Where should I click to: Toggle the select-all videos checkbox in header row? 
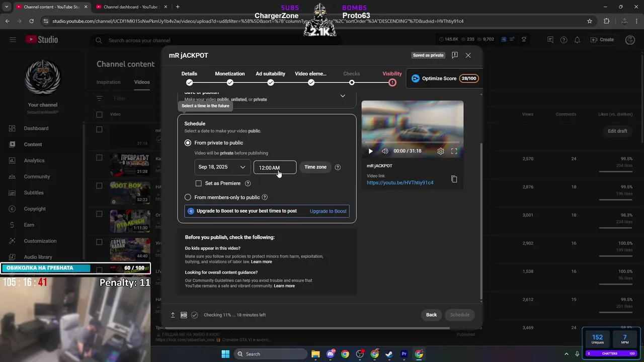[99, 114]
